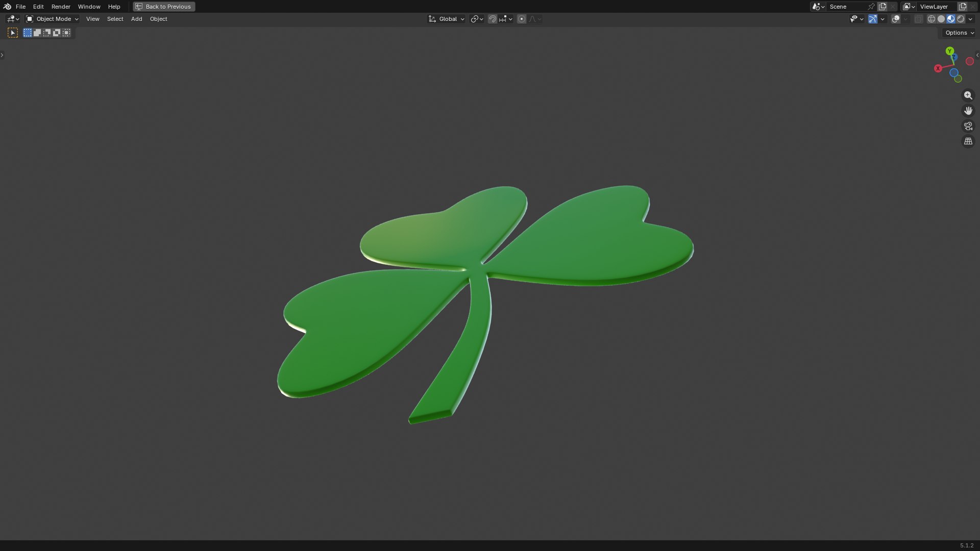
Task: Open the scene browse dropdown icon
Action: pos(818,7)
